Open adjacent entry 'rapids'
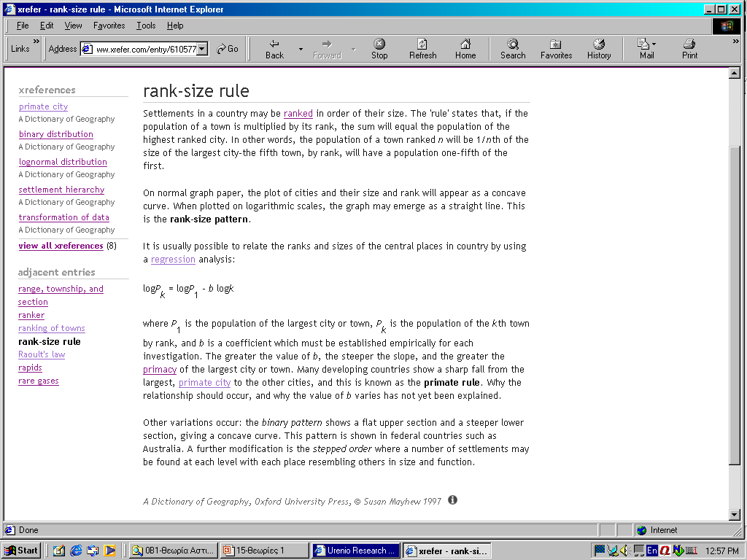747x560 pixels. [x=30, y=367]
